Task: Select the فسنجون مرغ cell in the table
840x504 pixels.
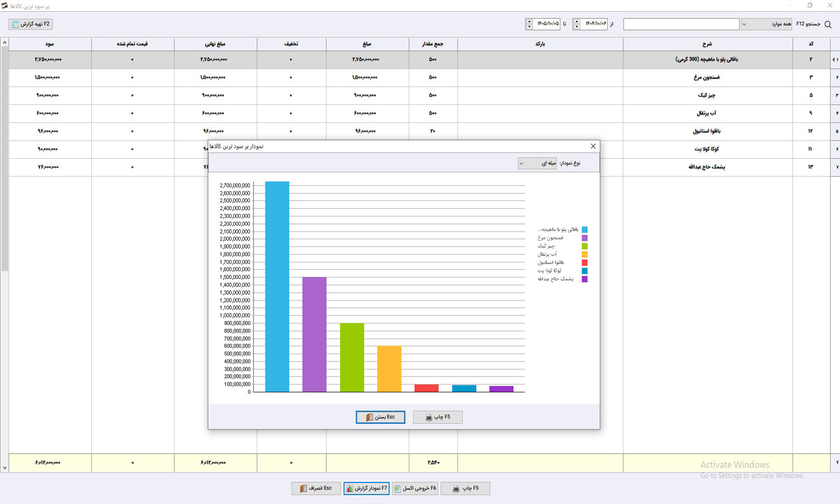Action: point(707,77)
